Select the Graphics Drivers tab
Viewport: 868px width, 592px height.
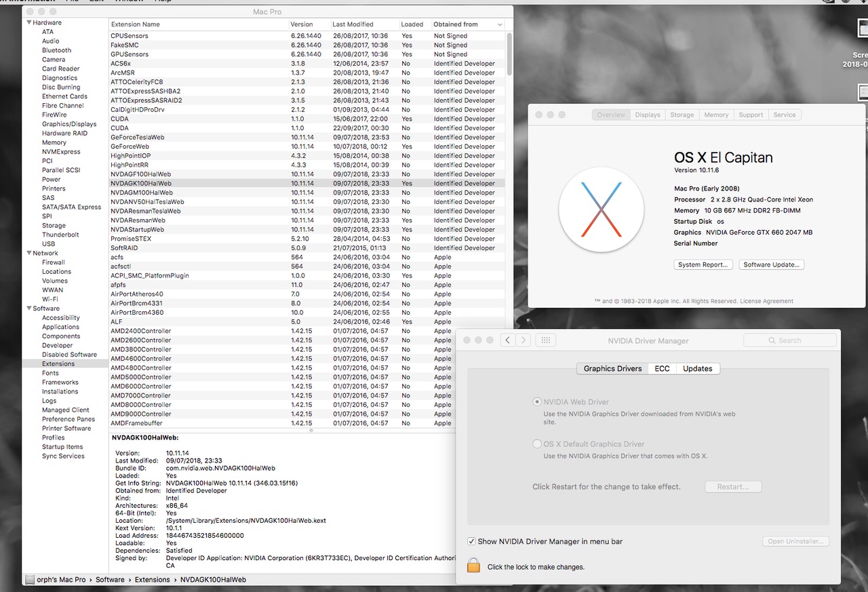click(612, 368)
